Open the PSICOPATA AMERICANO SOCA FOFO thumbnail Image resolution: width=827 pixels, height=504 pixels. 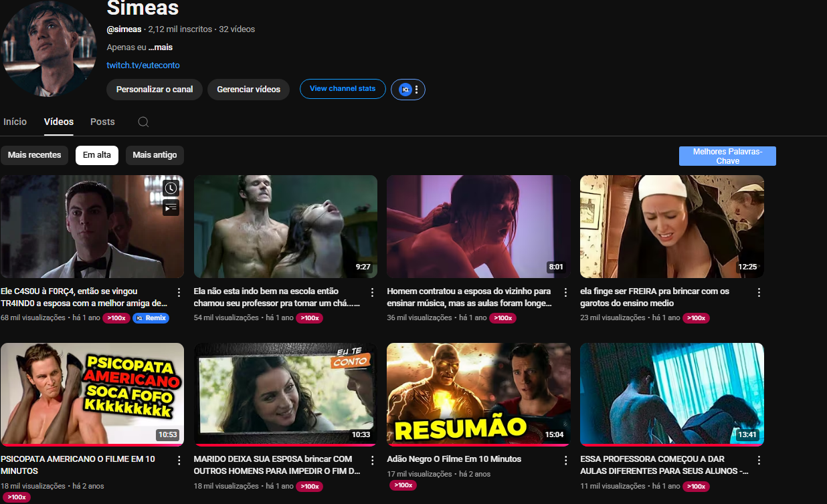point(92,394)
